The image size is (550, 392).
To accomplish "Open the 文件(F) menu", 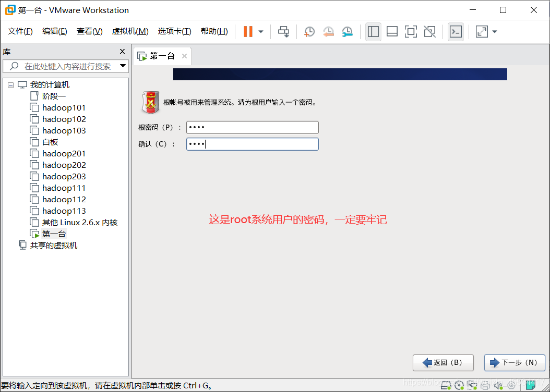I will click(x=20, y=31).
